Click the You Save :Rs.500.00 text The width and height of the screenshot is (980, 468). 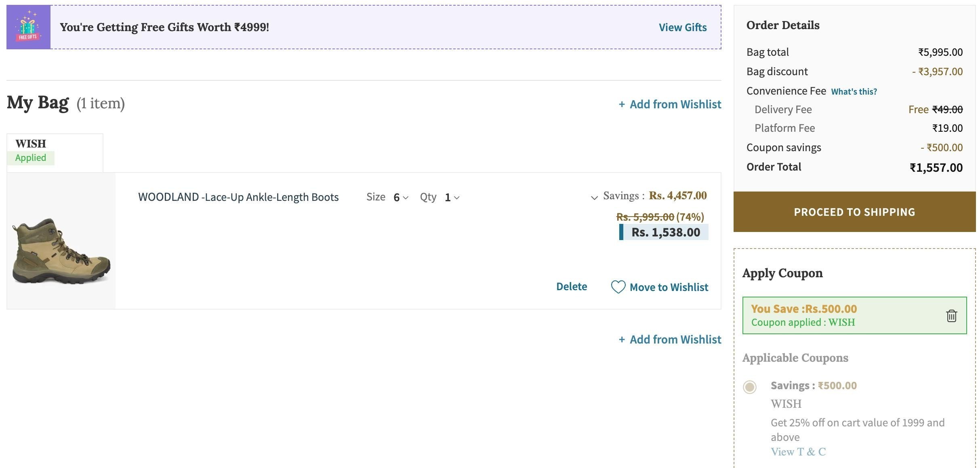[x=804, y=309]
